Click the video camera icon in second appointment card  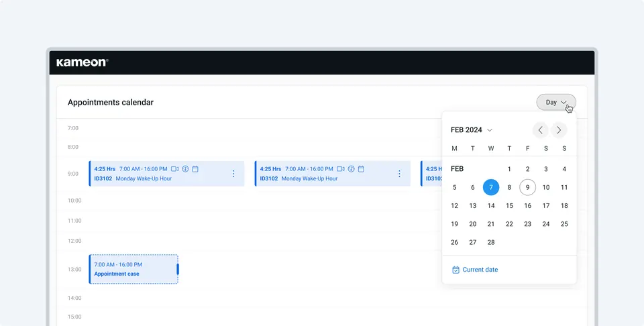tap(341, 169)
